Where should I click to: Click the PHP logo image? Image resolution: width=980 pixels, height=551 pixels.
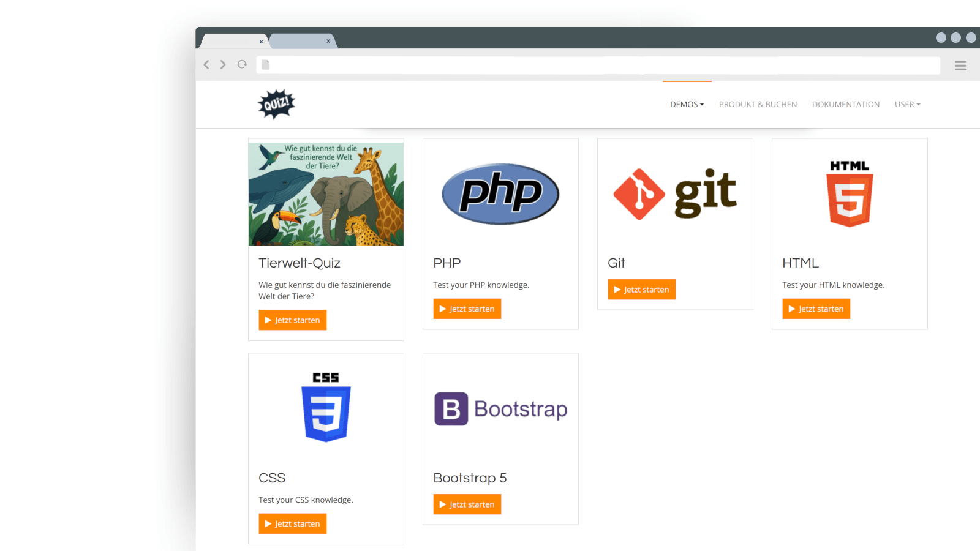tap(500, 193)
